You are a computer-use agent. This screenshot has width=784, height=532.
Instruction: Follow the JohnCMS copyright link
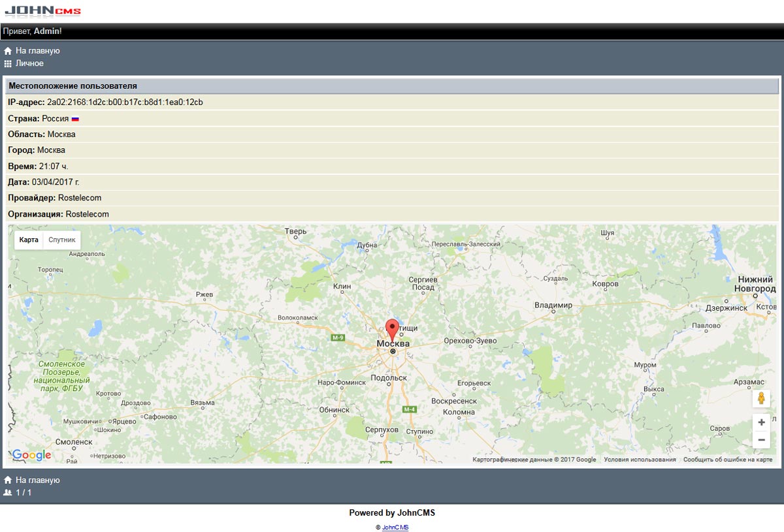click(395, 527)
